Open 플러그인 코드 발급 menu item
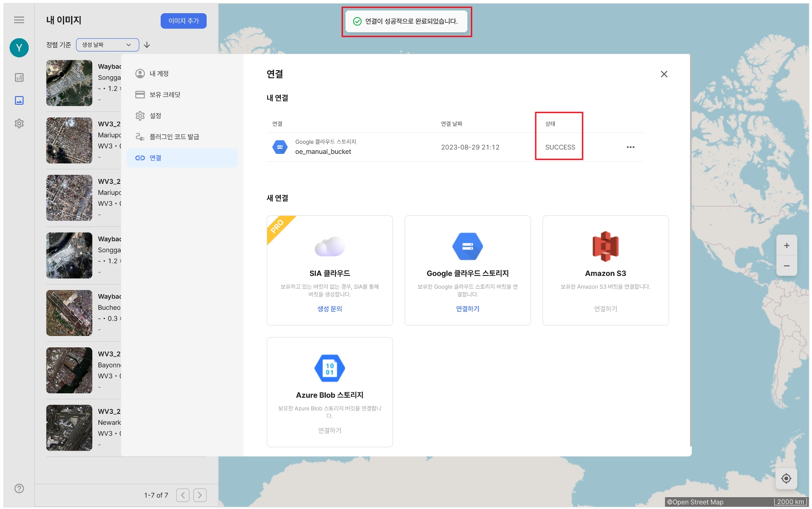The image size is (812, 509). tap(174, 137)
